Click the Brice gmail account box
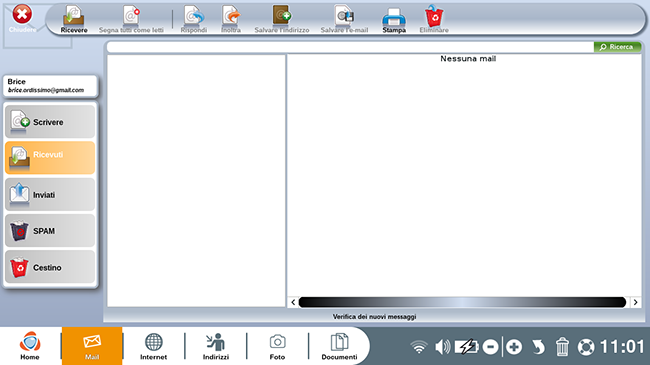650x365 pixels. pyautogui.click(x=50, y=86)
